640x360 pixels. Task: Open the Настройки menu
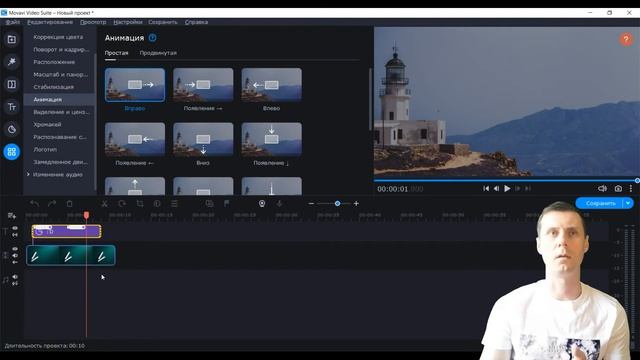tap(128, 22)
